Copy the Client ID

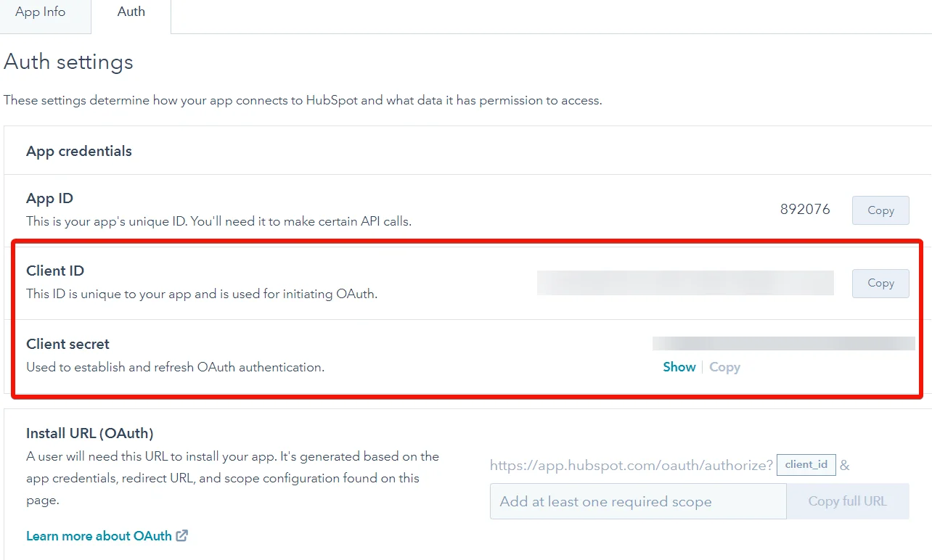[880, 283]
